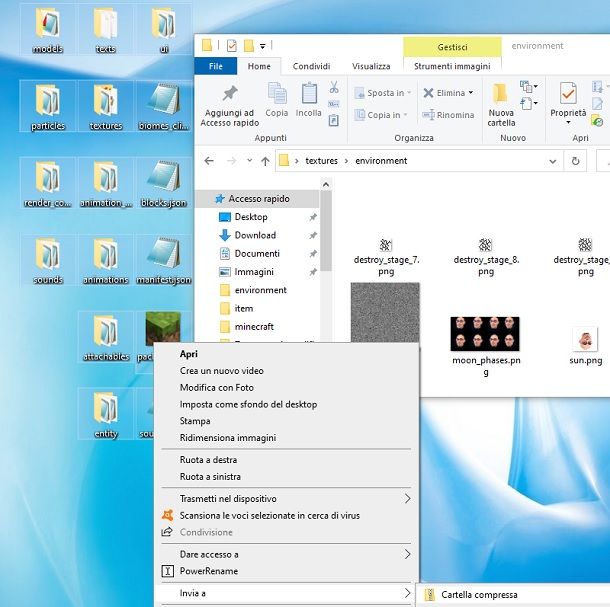
Task: Open the entity folder on desktop
Action: 105,414
